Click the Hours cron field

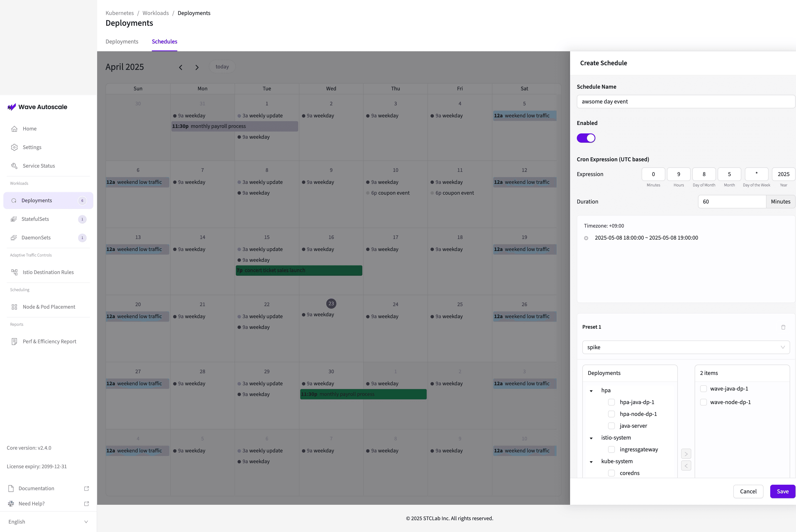click(x=679, y=174)
